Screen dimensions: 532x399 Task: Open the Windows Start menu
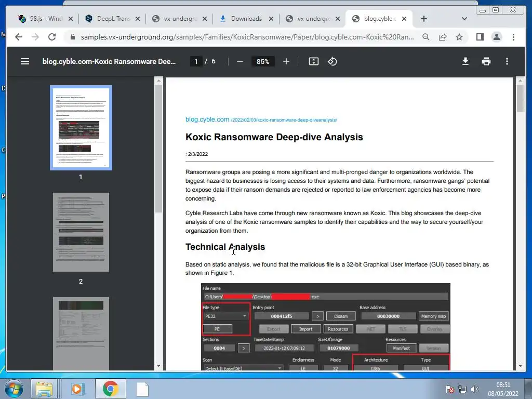pyautogui.click(x=14, y=389)
